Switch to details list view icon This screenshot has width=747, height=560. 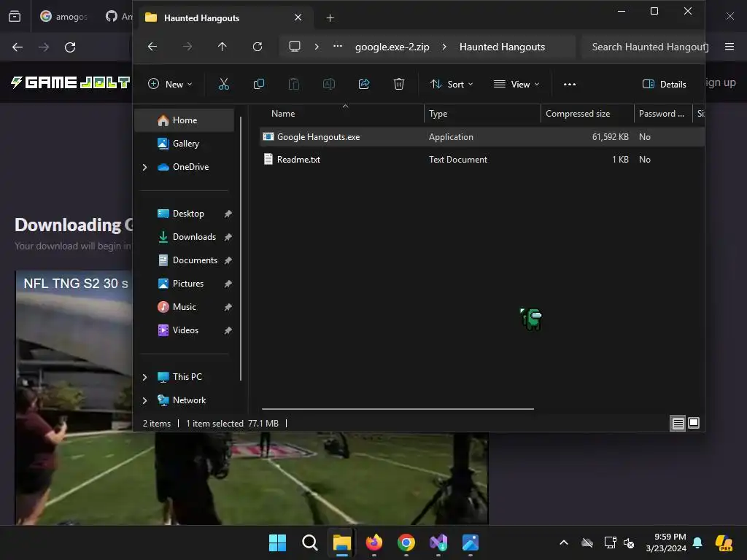pos(678,423)
